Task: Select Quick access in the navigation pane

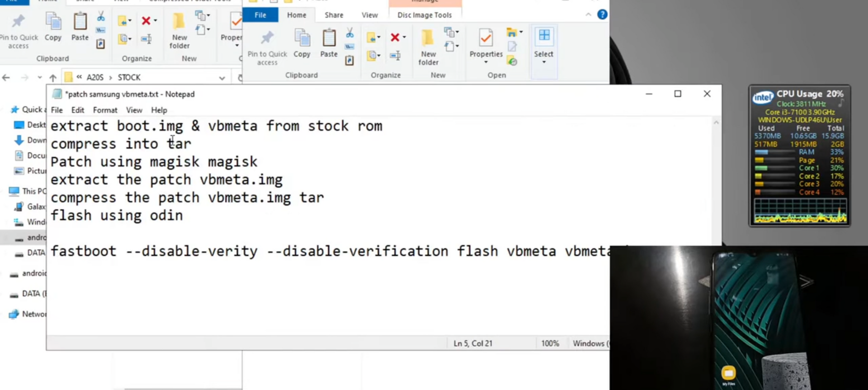Action: click(x=27, y=109)
